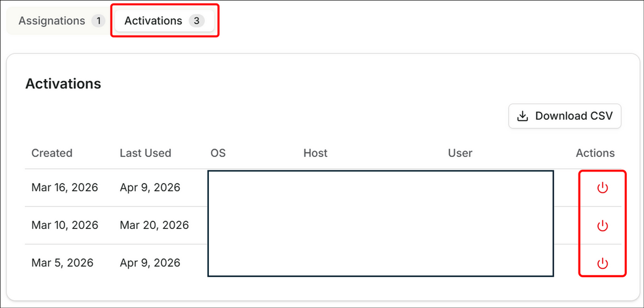Viewport: 644px width, 308px height.
Task: Click the Last Used column header
Action: tap(145, 153)
